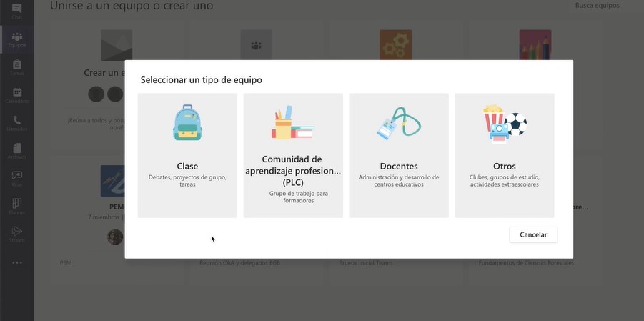Open Equipos in the left sidebar

pyautogui.click(x=17, y=40)
